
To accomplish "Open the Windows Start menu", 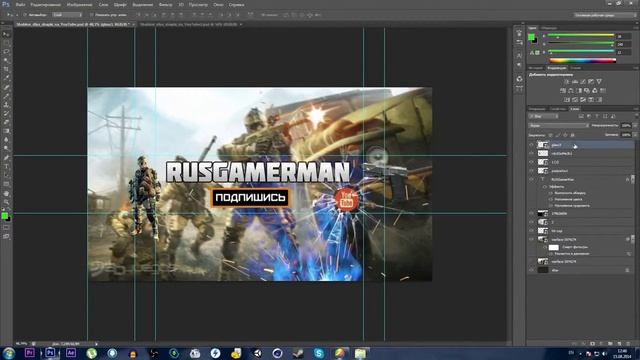I will [9, 353].
